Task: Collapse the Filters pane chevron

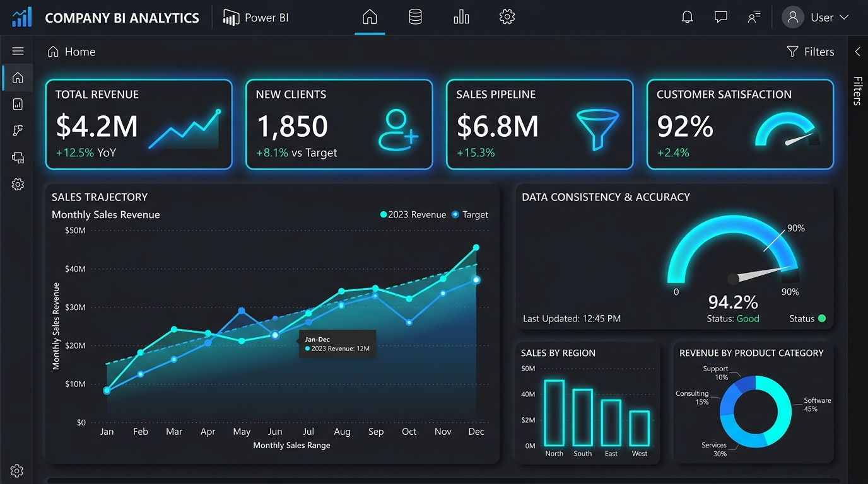Action: pos(857,52)
